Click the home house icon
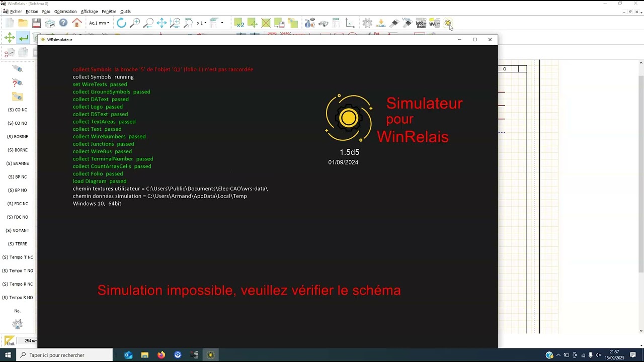The image size is (644, 362). point(77,23)
